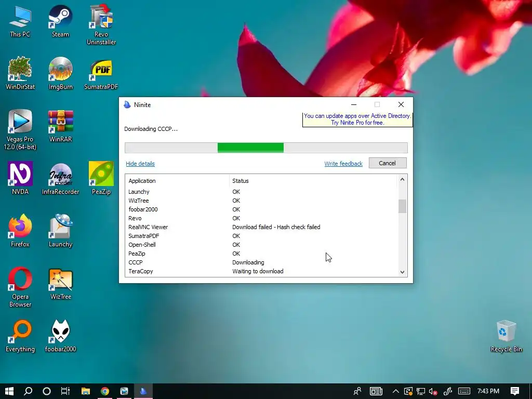Open Cortana circle on taskbar
This screenshot has height=399, width=532.
pos(47,391)
